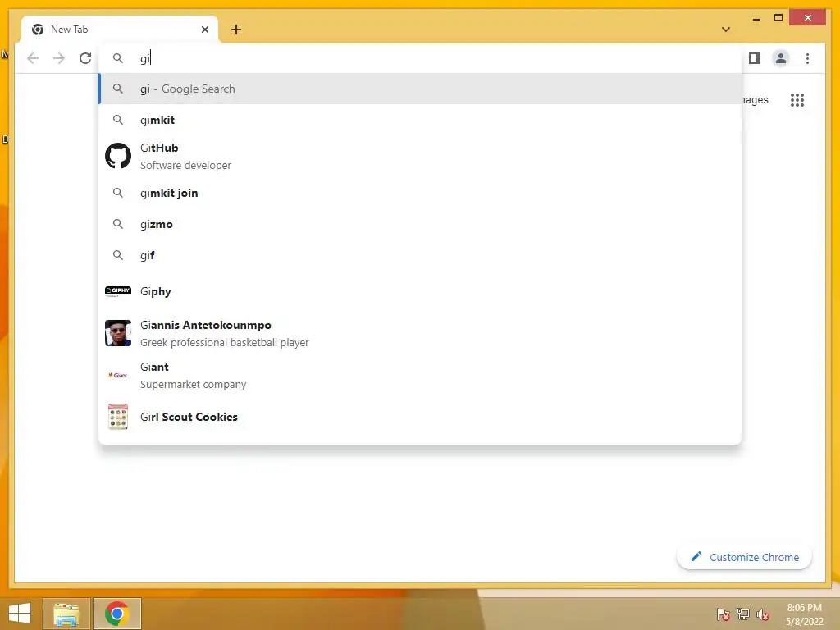840x630 pixels.
Task: Select GitHub Software developer suggestion
Action: click(421, 157)
